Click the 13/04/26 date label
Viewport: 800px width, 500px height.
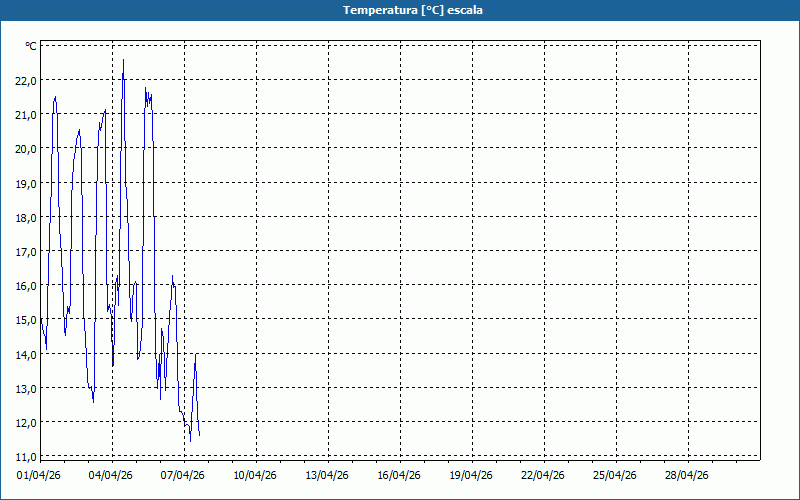327,476
